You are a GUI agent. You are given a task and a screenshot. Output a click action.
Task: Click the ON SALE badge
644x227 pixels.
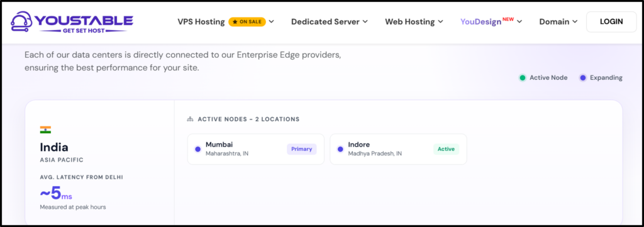click(x=247, y=22)
